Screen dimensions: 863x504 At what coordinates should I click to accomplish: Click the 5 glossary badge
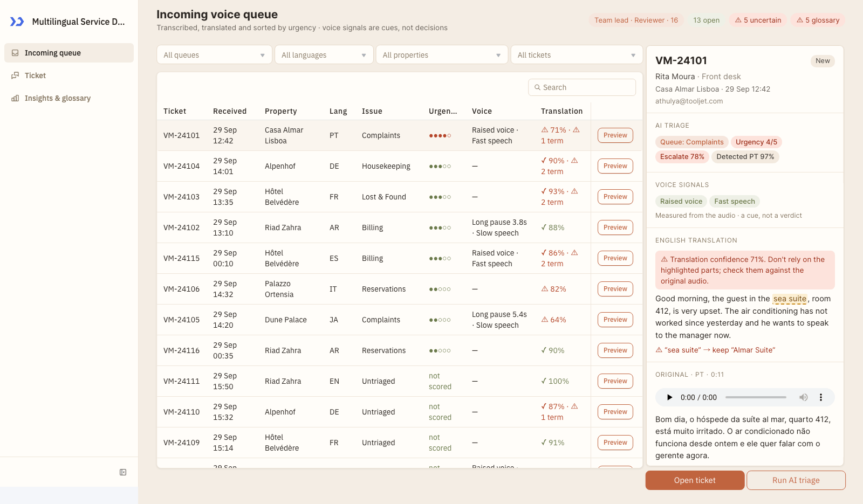[x=818, y=20]
